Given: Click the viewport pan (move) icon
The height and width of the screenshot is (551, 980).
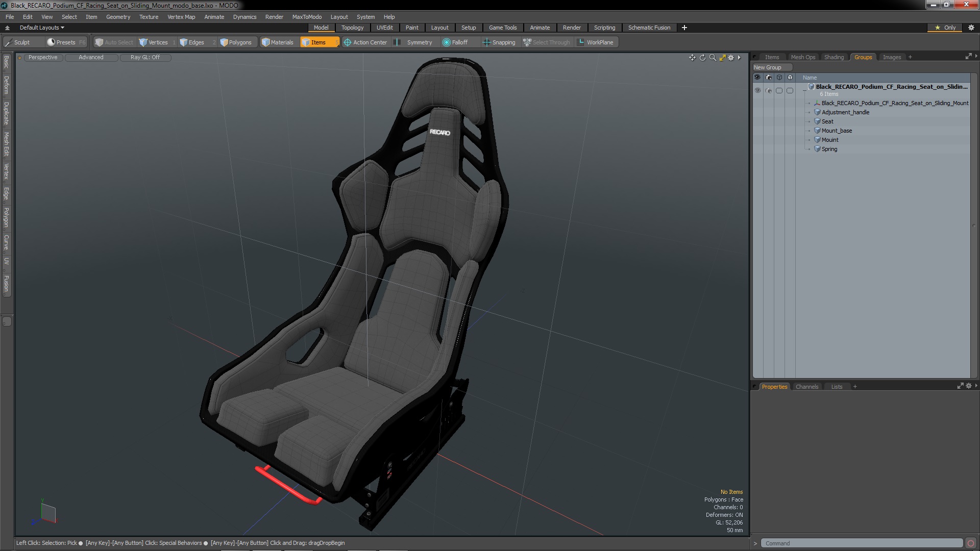Looking at the screenshot, I should click(x=692, y=58).
